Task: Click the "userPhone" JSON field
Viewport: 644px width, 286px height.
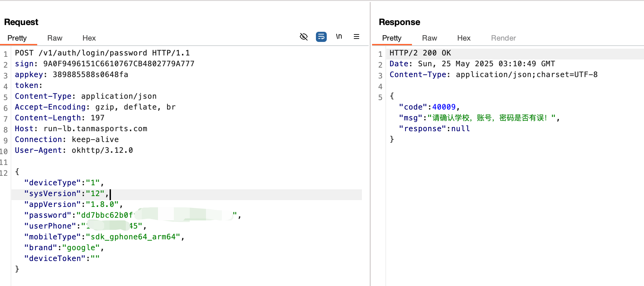Action: (85, 226)
